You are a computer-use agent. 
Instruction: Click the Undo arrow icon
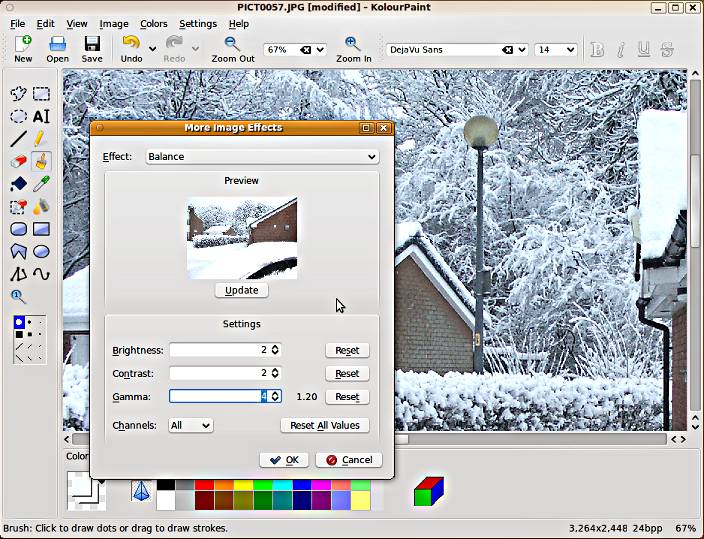(131, 44)
